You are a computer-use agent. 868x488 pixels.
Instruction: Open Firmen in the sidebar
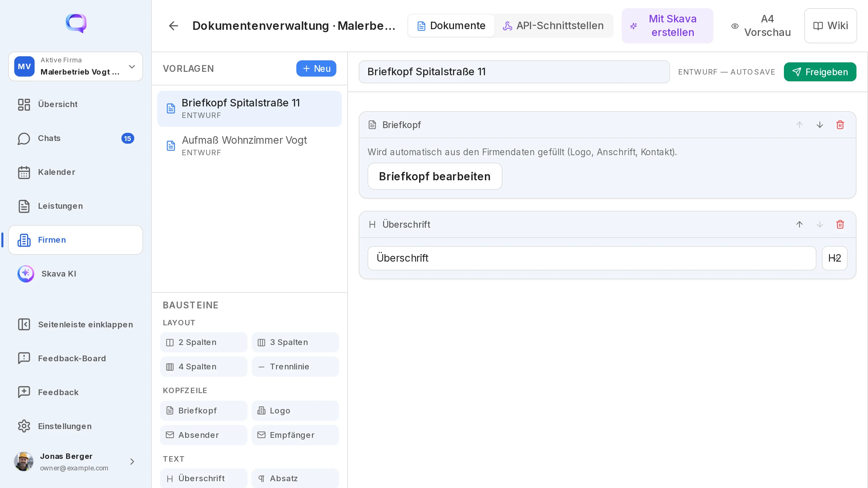(76, 240)
